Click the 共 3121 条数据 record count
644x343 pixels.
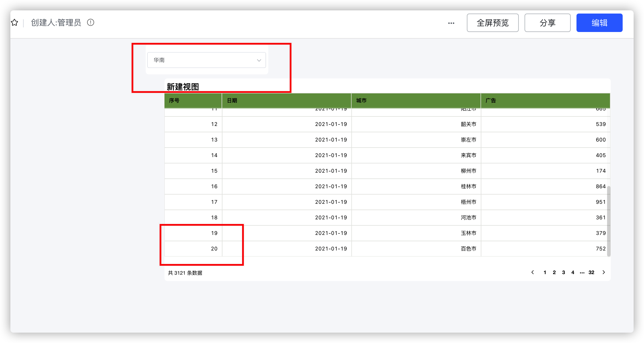(x=185, y=273)
